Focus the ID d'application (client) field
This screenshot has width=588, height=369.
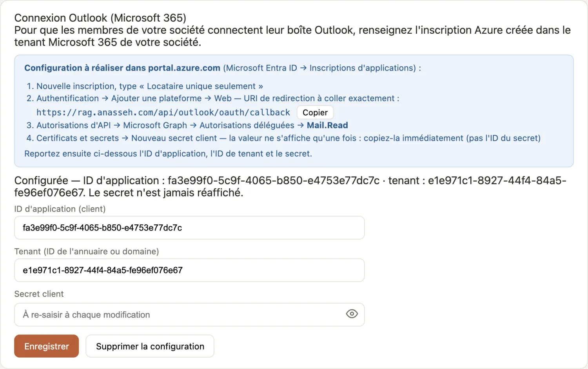click(x=189, y=228)
